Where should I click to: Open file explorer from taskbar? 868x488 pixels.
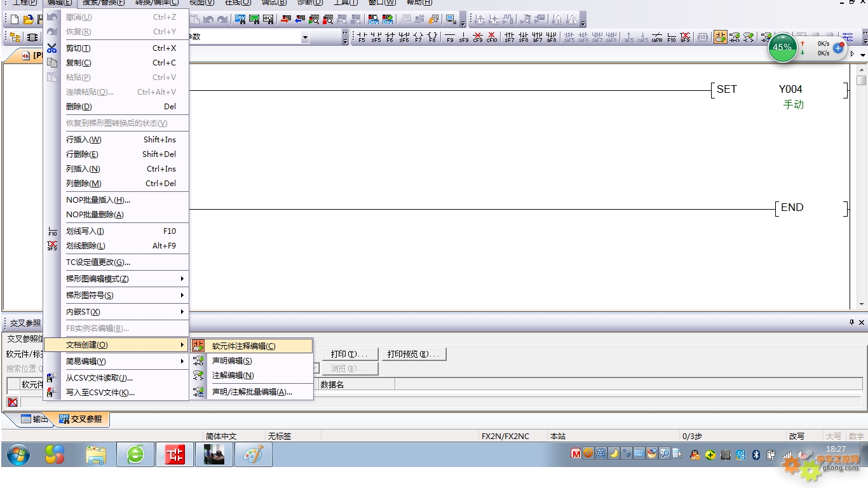(96, 455)
